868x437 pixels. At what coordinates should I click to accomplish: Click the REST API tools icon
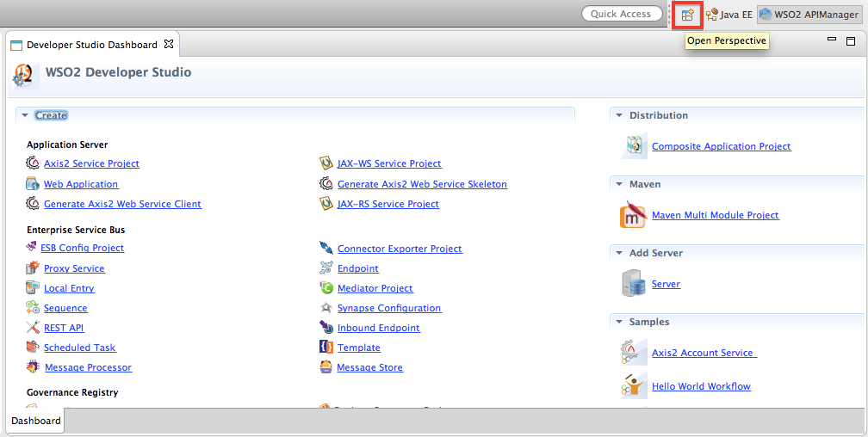33,327
